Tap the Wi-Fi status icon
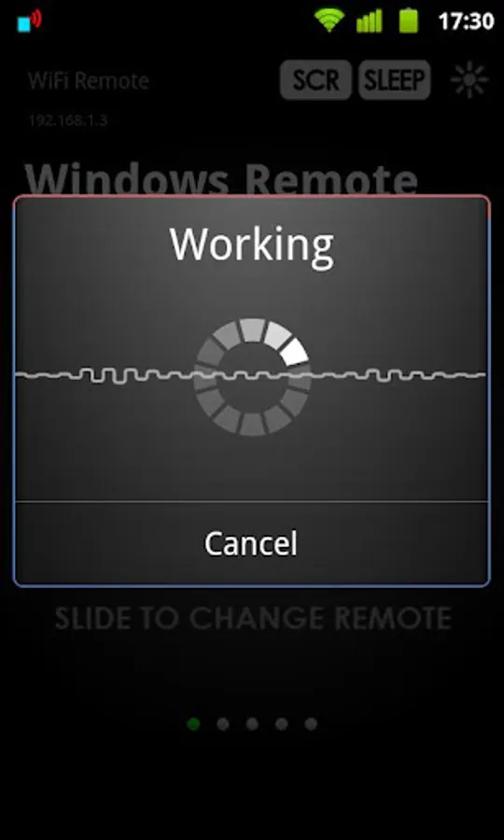Image resolution: width=504 pixels, height=840 pixels. pyautogui.click(x=329, y=21)
